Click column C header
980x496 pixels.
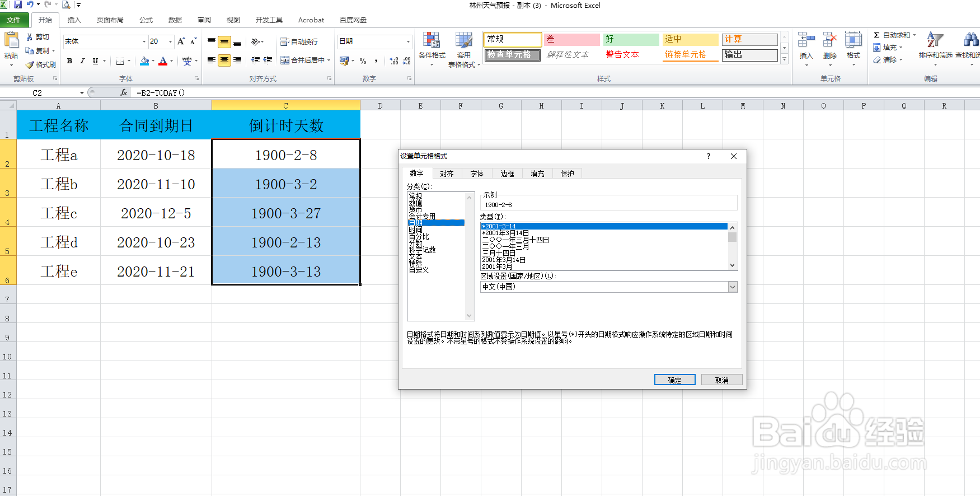[285, 105]
